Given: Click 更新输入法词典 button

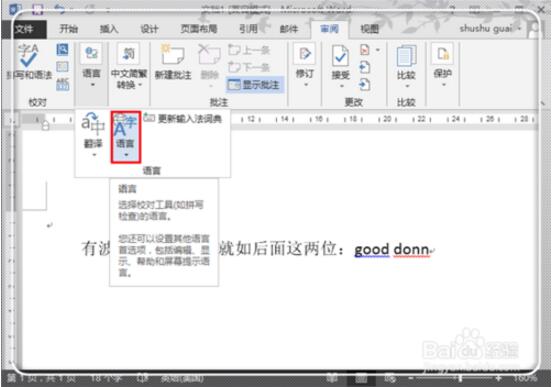Looking at the screenshot, I should pos(183,119).
